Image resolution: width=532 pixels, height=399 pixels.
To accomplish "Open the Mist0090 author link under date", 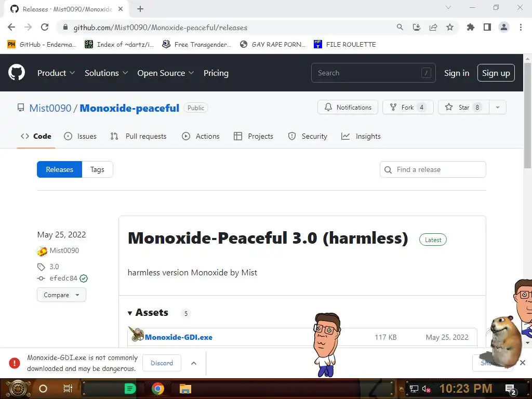I will [64, 250].
